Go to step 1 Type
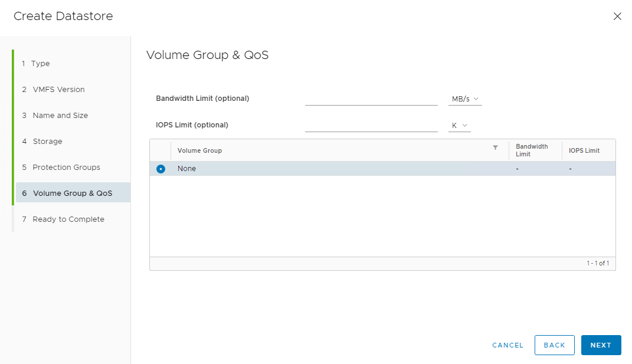The height and width of the screenshot is (364, 632). 40,64
